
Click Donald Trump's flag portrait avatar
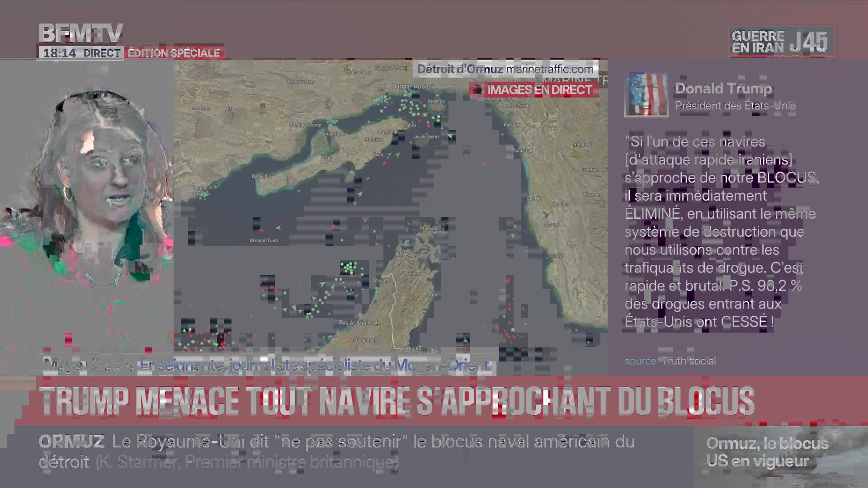coord(646,95)
